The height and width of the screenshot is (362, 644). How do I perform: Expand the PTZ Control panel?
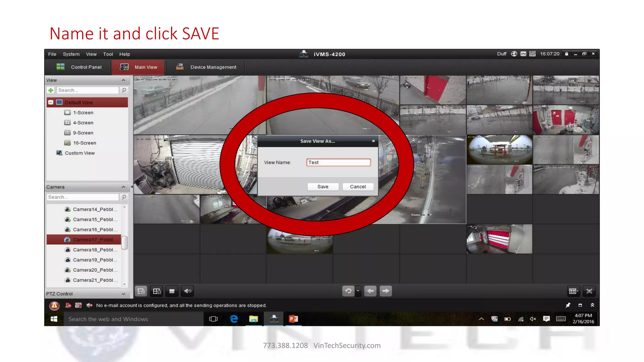[123, 294]
